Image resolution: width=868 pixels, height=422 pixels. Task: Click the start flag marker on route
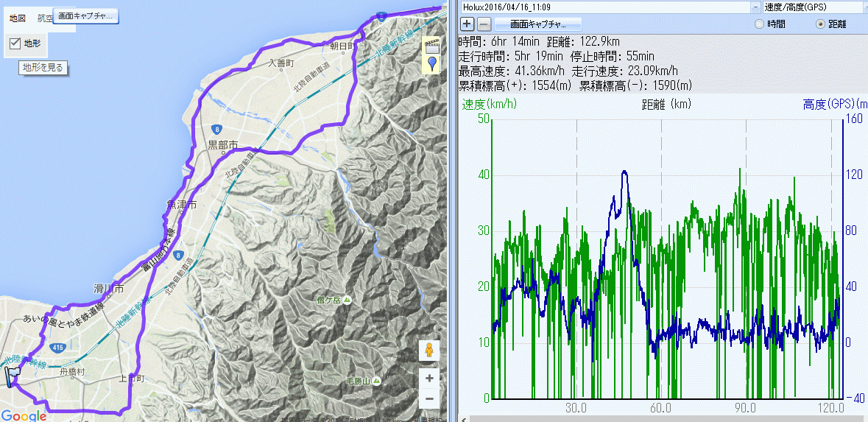pos(12,376)
